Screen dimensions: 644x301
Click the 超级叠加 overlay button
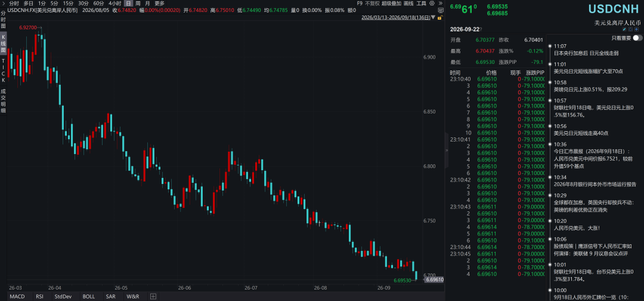(391, 4)
